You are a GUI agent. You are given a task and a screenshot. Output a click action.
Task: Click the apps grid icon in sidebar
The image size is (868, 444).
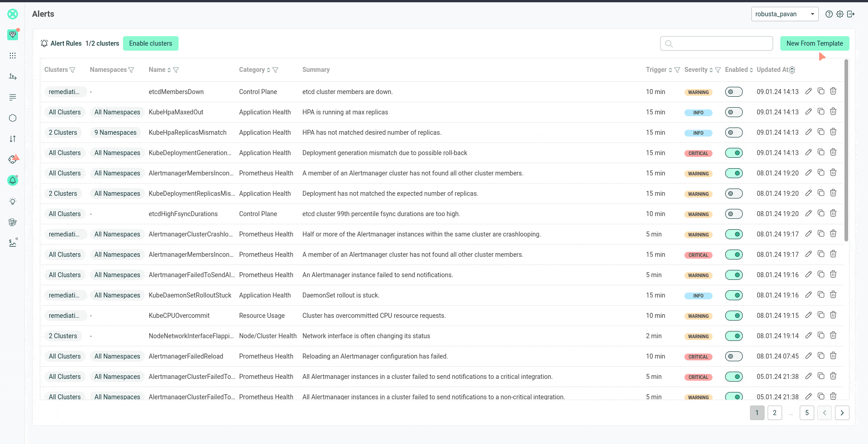click(x=13, y=56)
